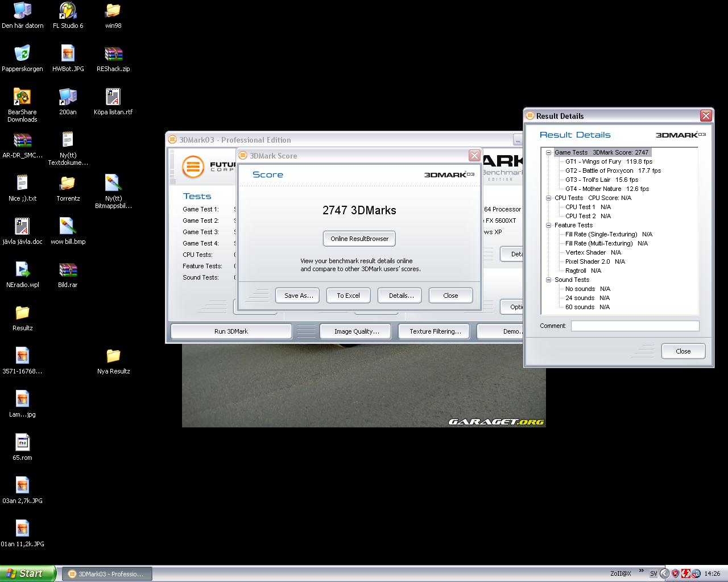Click the system tray clock showing 14:26
728x582 pixels.
[x=712, y=574]
